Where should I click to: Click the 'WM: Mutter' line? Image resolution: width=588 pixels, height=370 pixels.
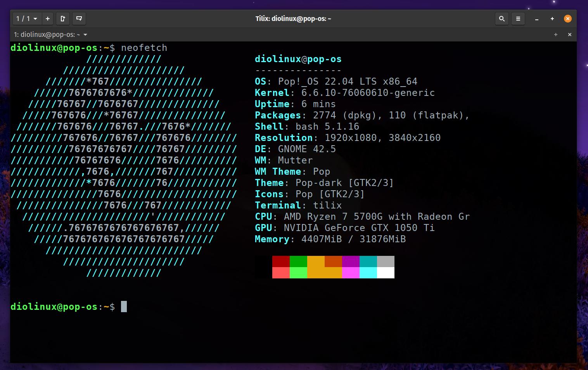(284, 160)
